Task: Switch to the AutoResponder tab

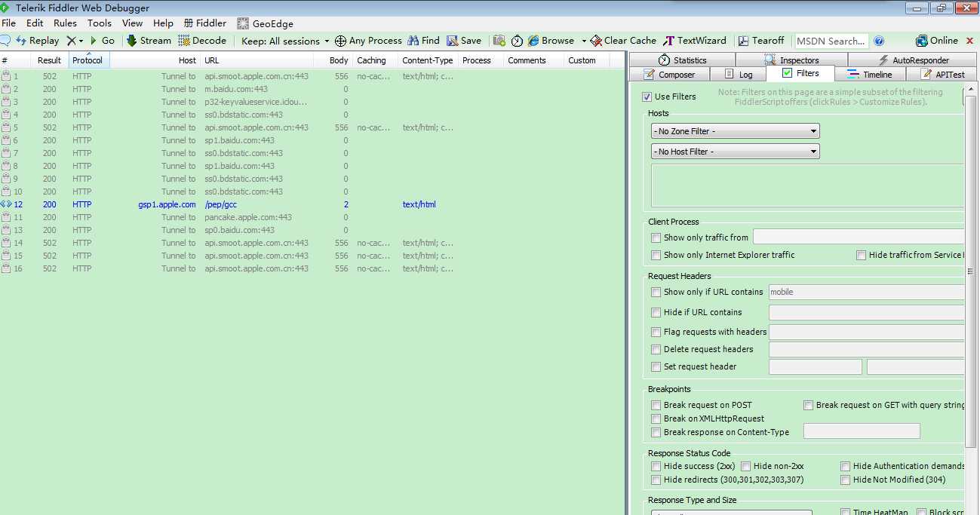Action: pos(914,60)
